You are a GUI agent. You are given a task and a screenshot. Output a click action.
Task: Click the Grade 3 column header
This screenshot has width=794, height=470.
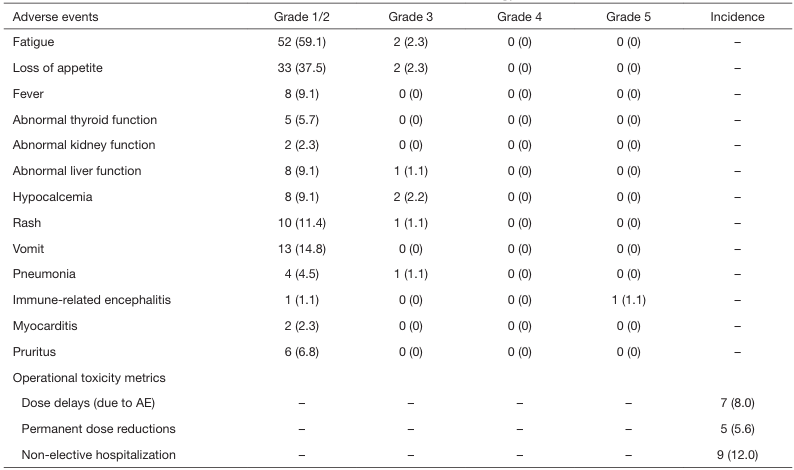(410, 17)
